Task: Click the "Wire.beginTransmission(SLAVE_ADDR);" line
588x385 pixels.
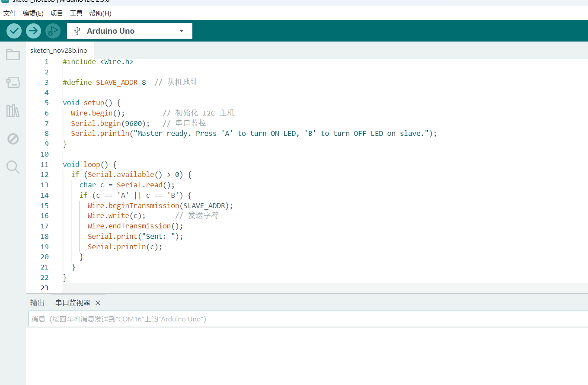Action: pos(160,206)
